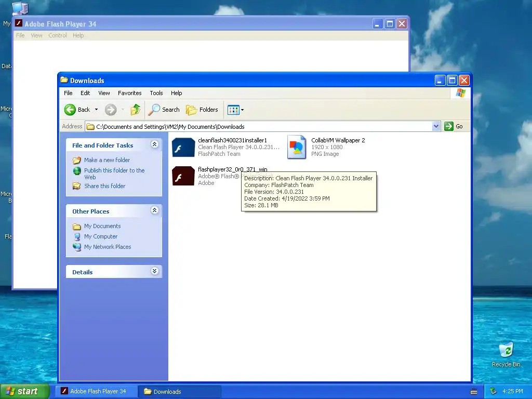Maximize the Adobe Flash Player 34 window

click(390, 24)
